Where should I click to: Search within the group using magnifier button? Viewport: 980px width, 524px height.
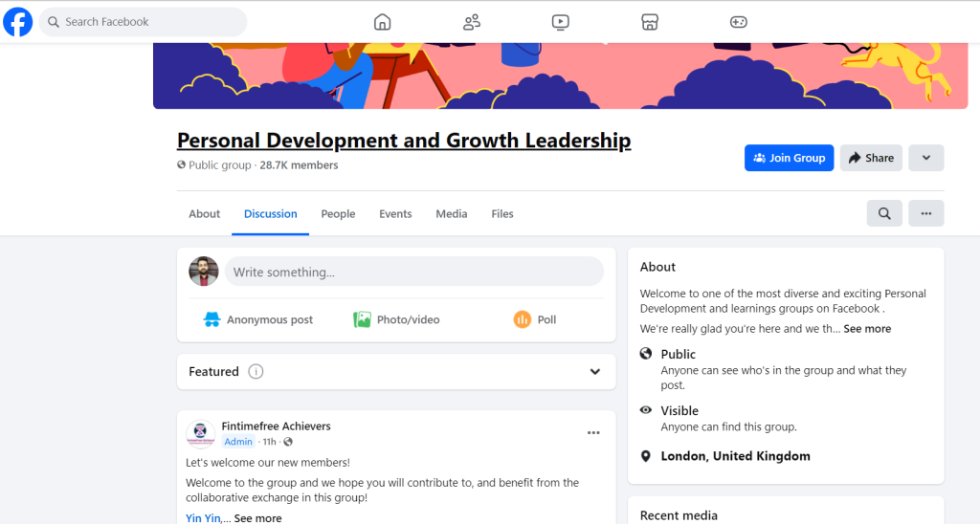coord(884,213)
